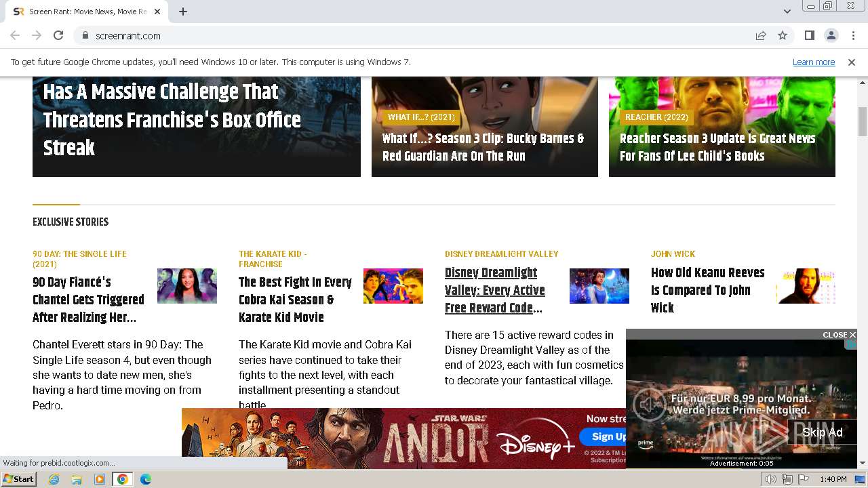Switch to Chrome on the taskbar
Image resolution: width=868 pixels, height=488 pixels.
[x=123, y=479]
